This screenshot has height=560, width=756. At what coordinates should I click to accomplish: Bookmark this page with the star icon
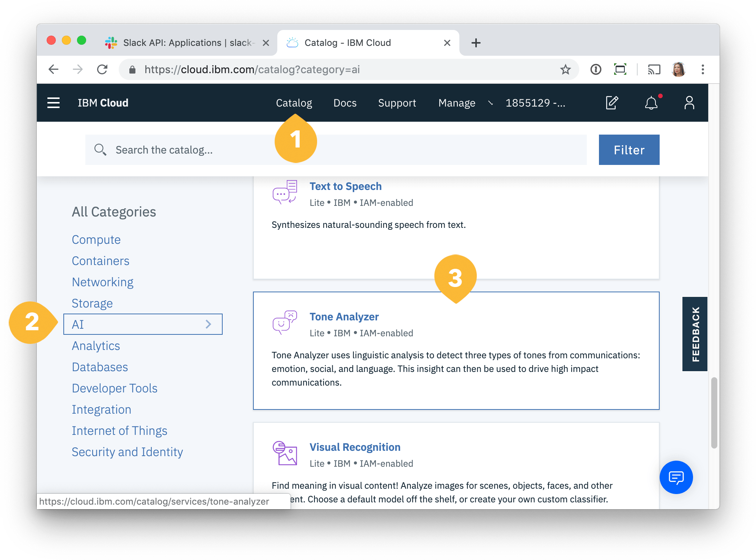pyautogui.click(x=565, y=69)
